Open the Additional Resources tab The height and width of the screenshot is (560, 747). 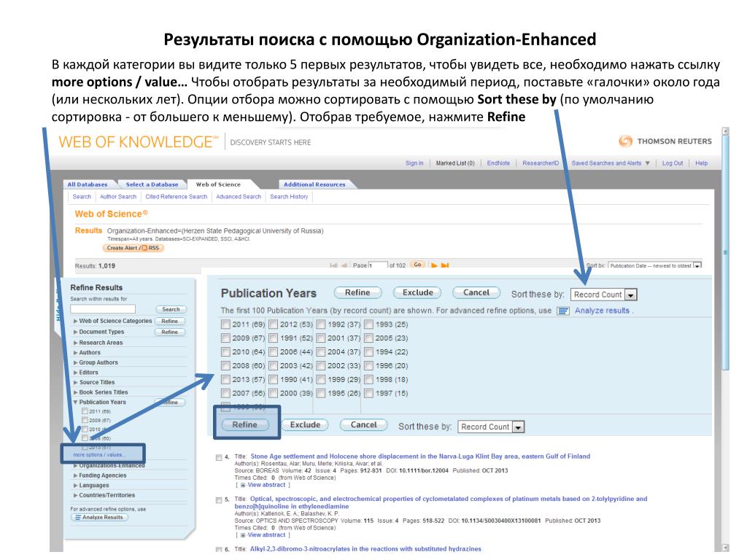tap(314, 184)
